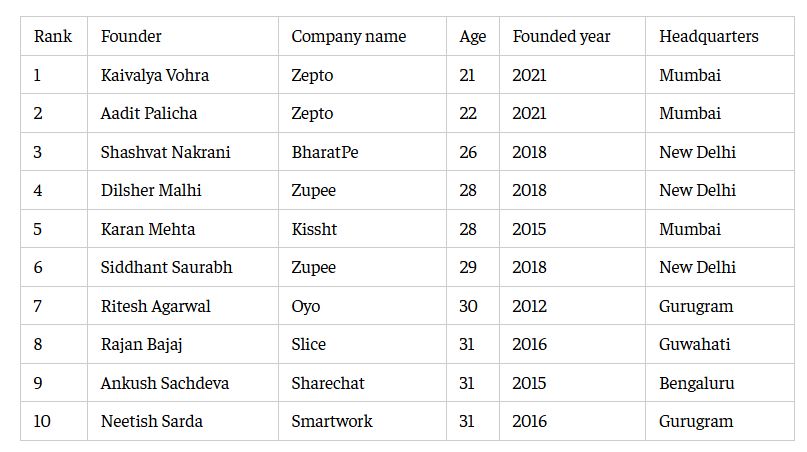Select the Kaivalya Vohra cell
This screenshot has height=452, width=807.
click(x=155, y=75)
